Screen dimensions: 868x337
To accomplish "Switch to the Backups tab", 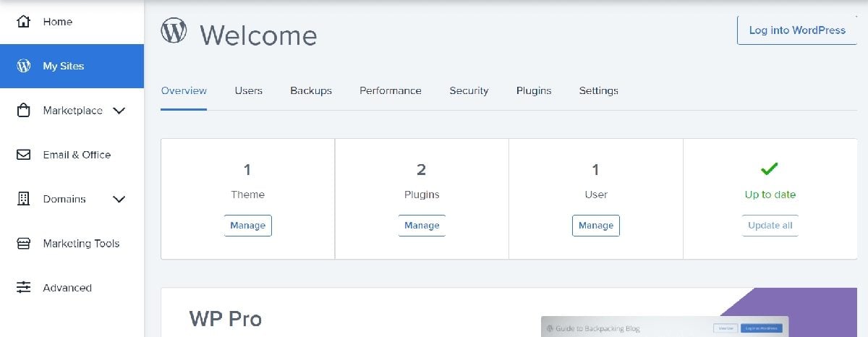I will point(311,90).
